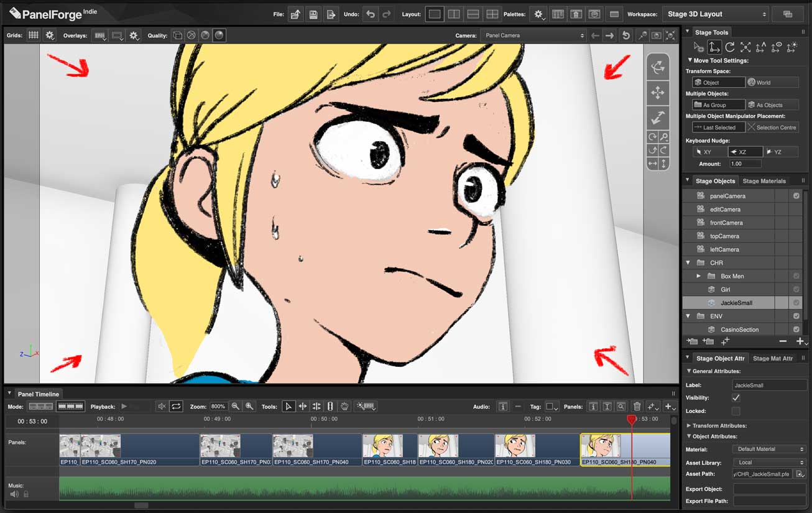Click the Redo arrow icon

(x=386, y=14)
